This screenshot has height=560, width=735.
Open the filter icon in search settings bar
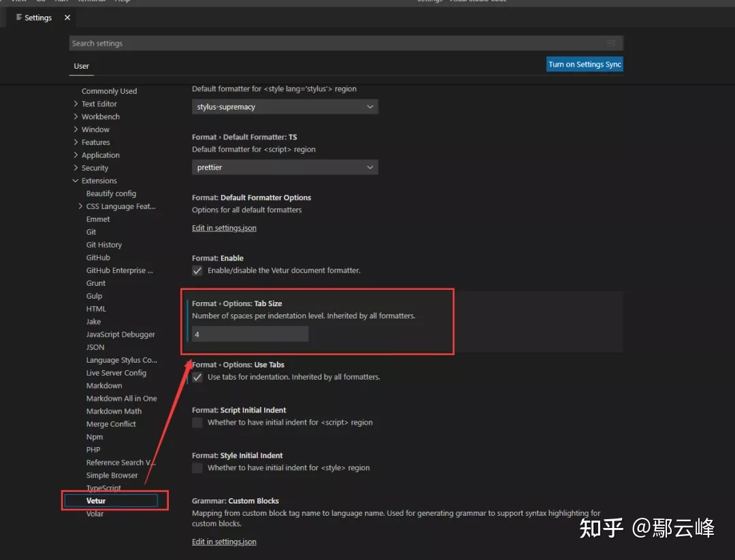pyautogui.click(x=610, y=43)
